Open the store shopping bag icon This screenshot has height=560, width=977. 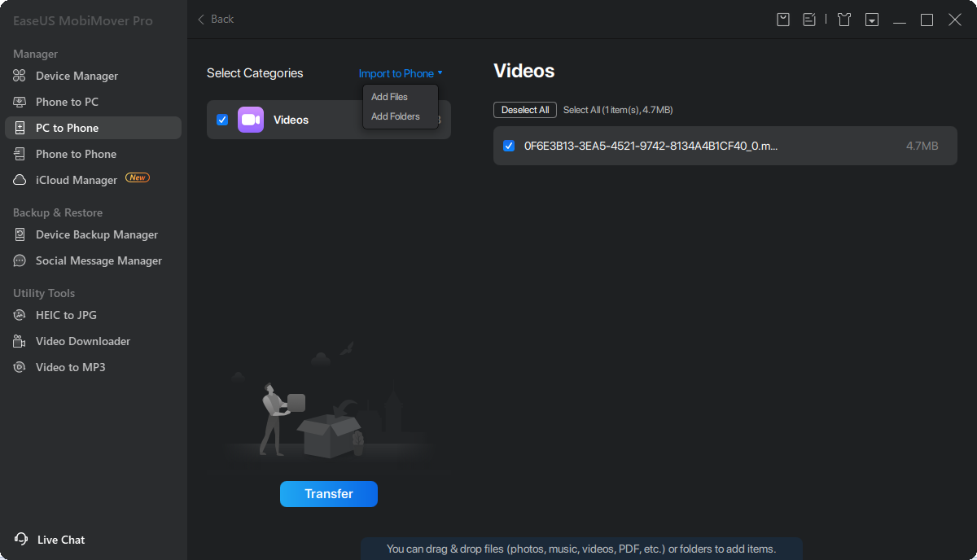(x=783, y=20)
